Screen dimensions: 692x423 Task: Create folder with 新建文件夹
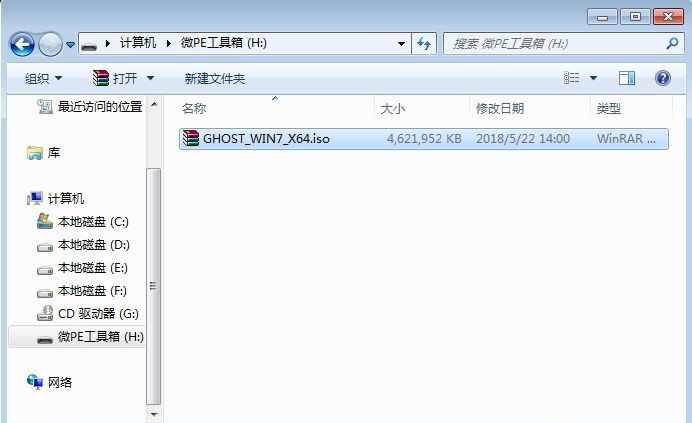(214, 79)
